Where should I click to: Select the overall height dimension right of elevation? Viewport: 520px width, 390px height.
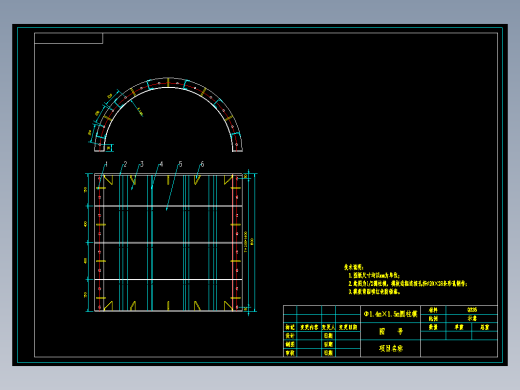254,242
